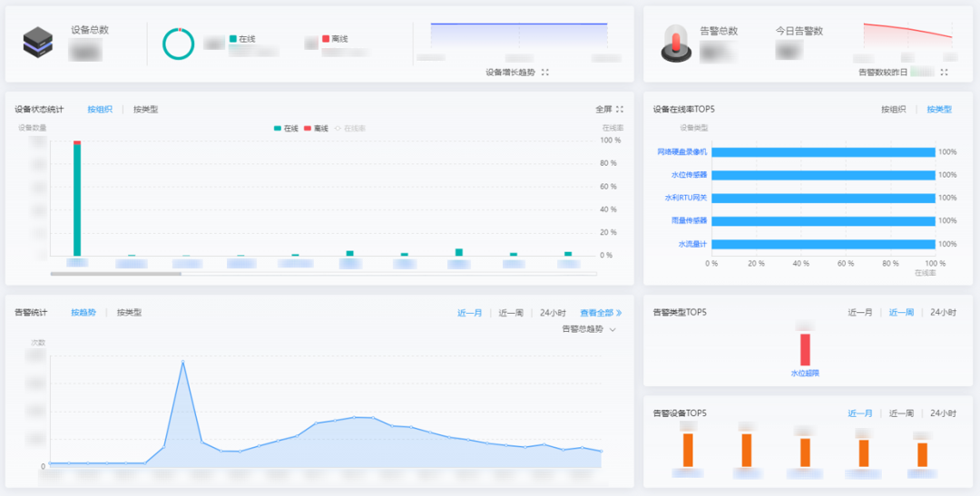Toggle the 在线率 legend item

point(351,129)
